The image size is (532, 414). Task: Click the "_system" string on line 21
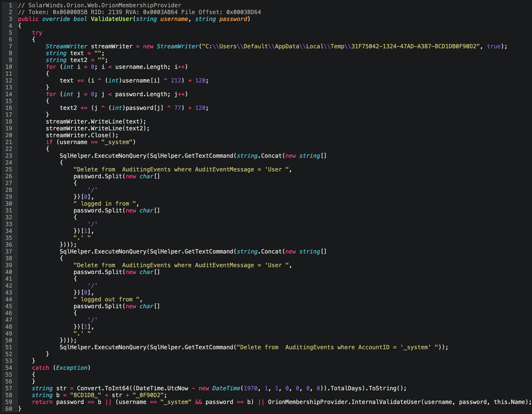coord(117,142)
